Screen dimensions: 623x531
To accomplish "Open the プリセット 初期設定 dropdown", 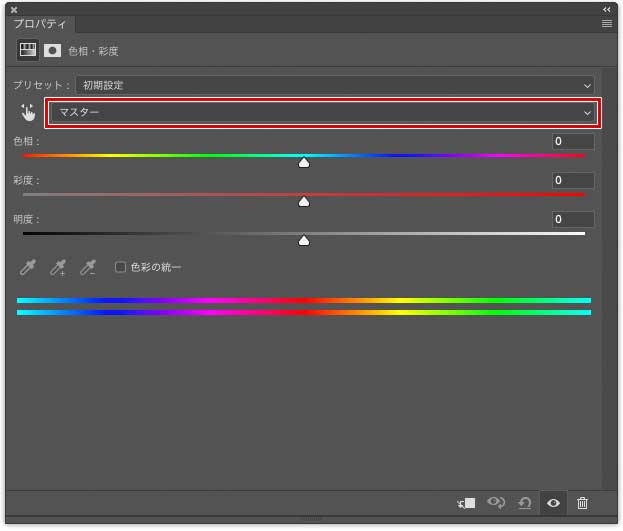I will coord(335,85).
